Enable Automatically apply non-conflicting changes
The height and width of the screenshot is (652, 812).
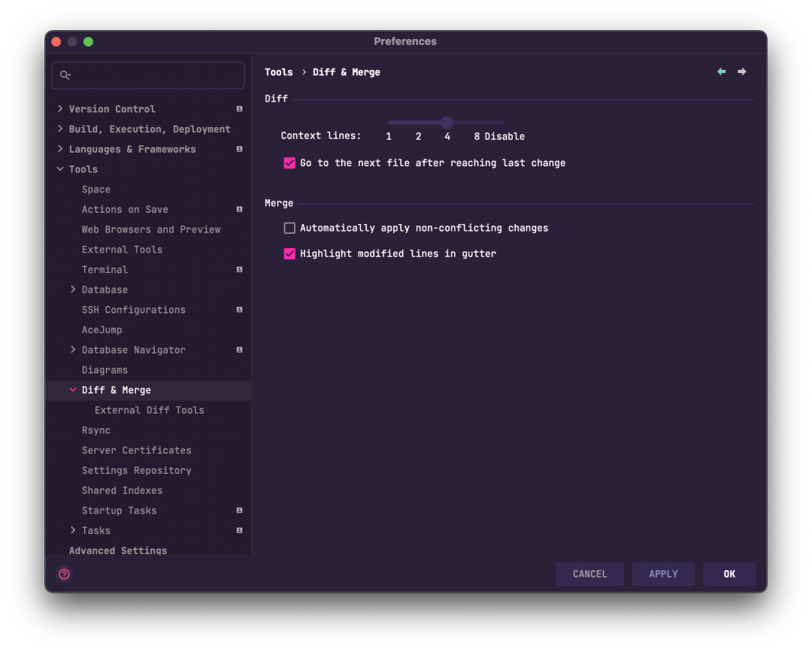289,227
